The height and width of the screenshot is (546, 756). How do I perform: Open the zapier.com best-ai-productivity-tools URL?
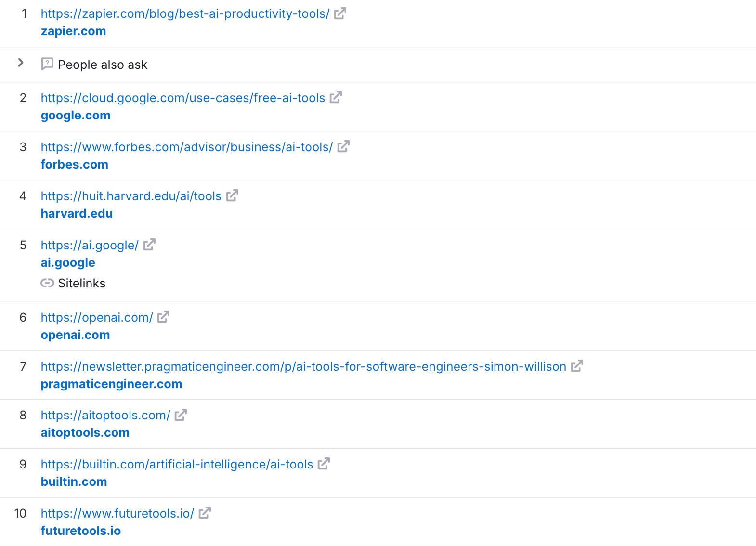(x=185, y=14)
